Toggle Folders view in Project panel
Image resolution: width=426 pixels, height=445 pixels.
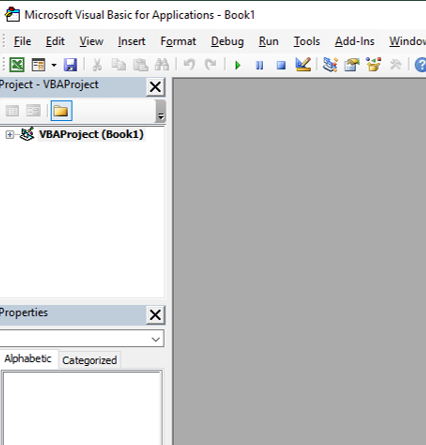click(61, 111)
